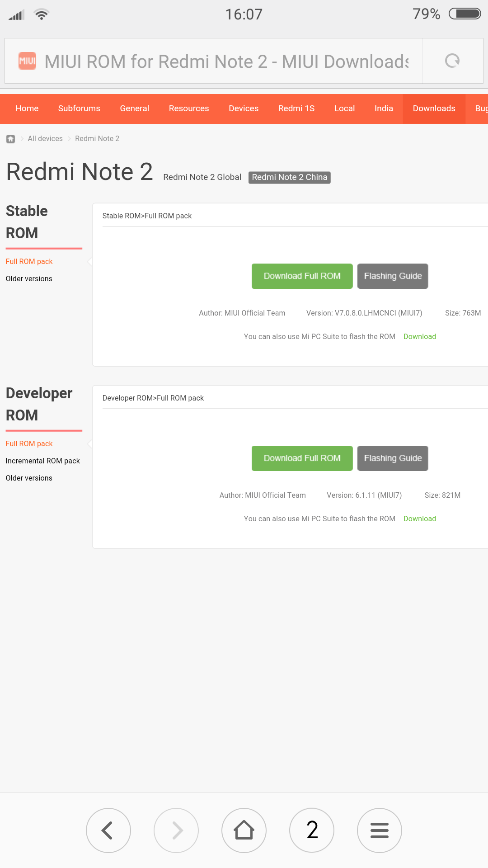The image size is (488, 868).
Task: Tap the Wi-Fi status icon
Action: tap(42, 14)
